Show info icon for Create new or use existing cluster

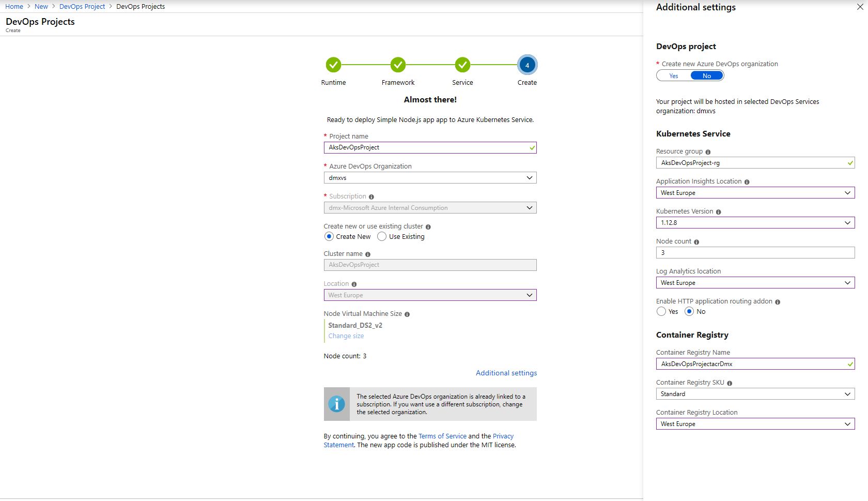pyautogui.click(x=428, y=227)
